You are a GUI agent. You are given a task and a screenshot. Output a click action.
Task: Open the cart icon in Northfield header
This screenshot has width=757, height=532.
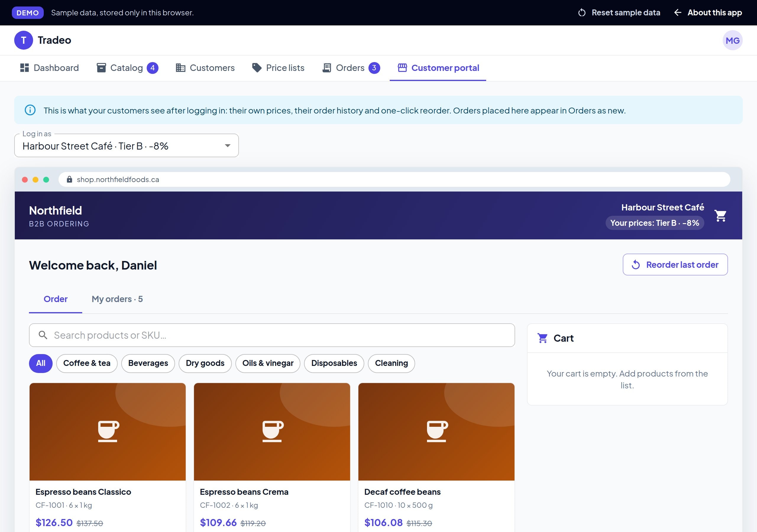coord(720,216)
